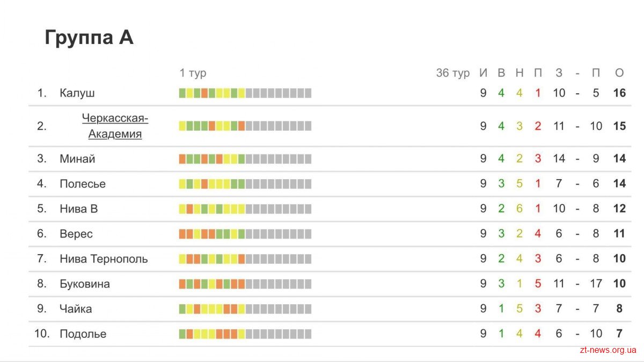Viewport: 644px width, 362px height.
Task: Click the И games column header
Action: 484,73
